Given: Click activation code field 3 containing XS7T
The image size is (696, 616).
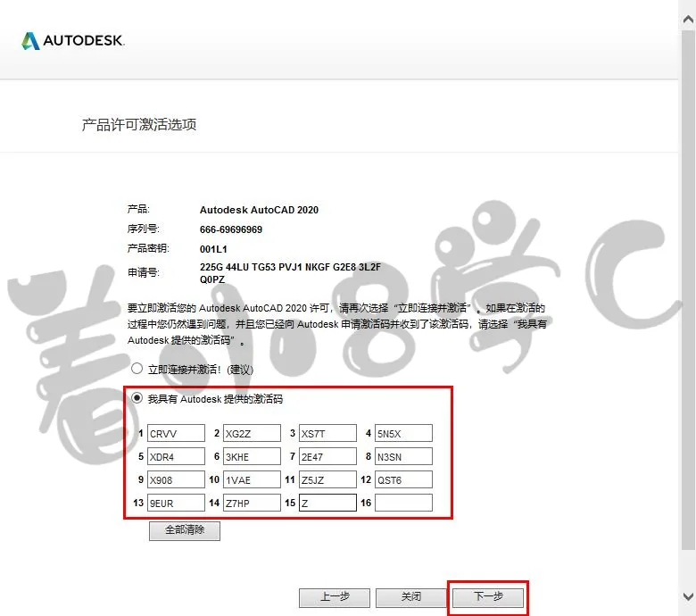Looking at the screenshot, I should tap(327, 433).
